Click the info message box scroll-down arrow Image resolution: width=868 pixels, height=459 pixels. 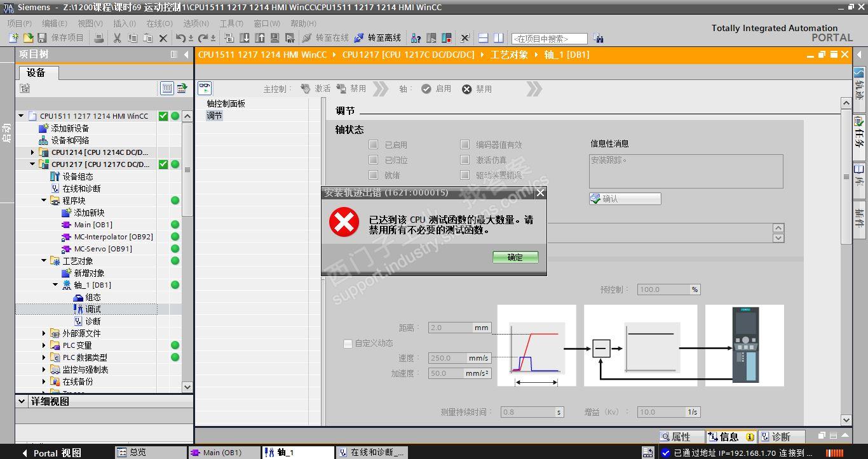(x=778, y=238)
